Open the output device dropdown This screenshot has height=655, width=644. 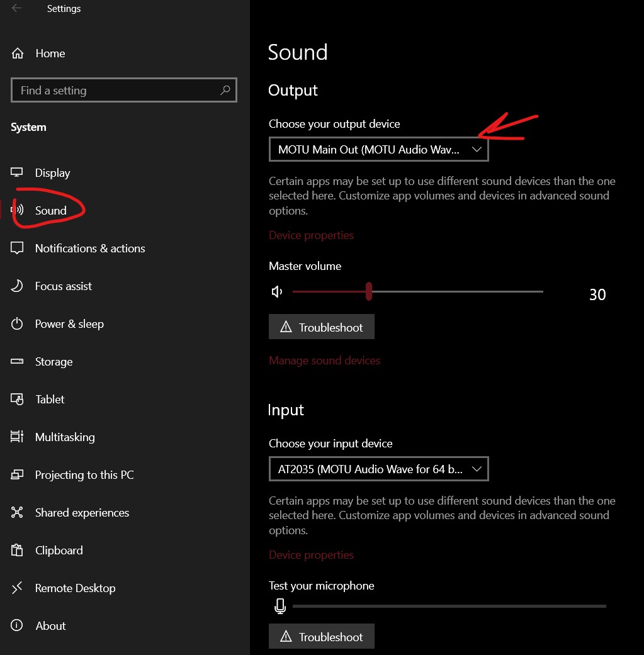click(x=378, y=149)
